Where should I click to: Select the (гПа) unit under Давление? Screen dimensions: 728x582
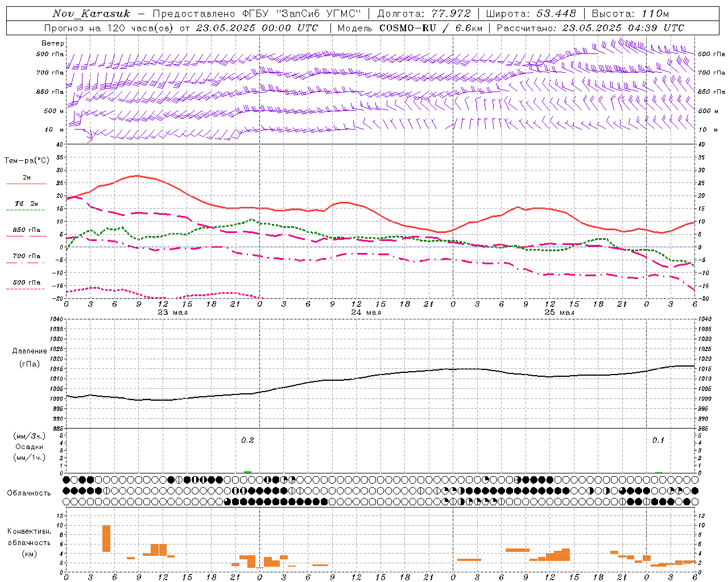point(30,364)
